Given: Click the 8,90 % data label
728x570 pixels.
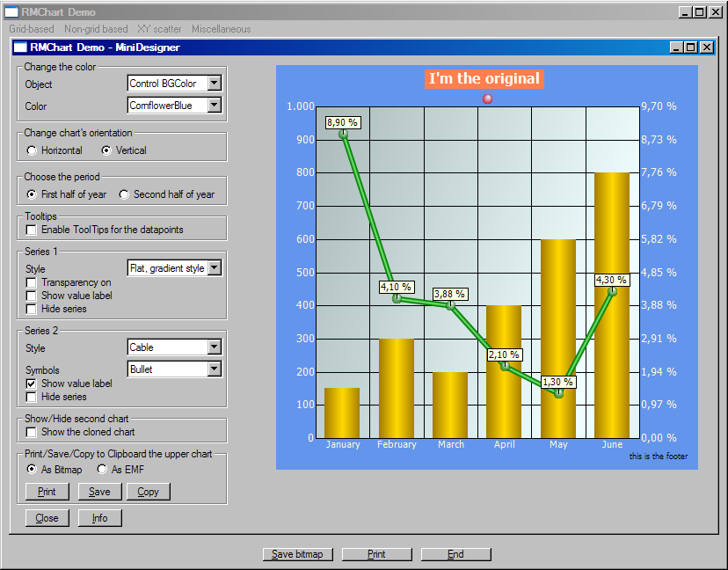Looking at the screenshot, I should click(343, 122).
